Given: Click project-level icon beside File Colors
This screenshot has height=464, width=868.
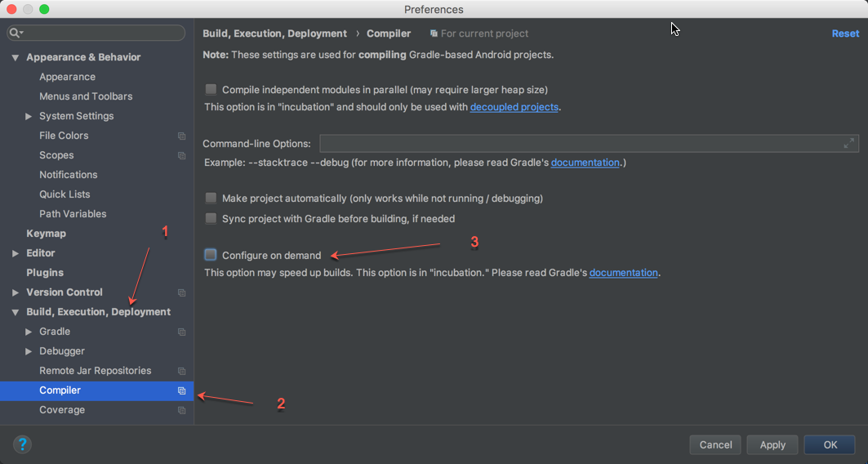Looking at the screenshot, I should pos(181,136).
